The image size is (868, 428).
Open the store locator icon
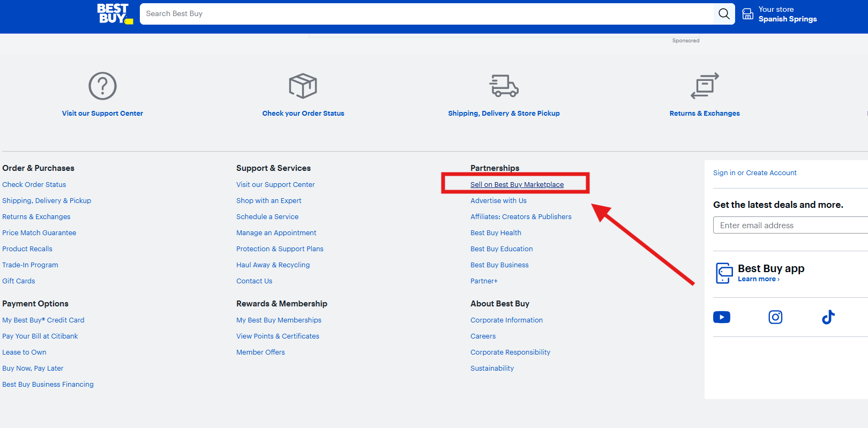pos(747,14)
